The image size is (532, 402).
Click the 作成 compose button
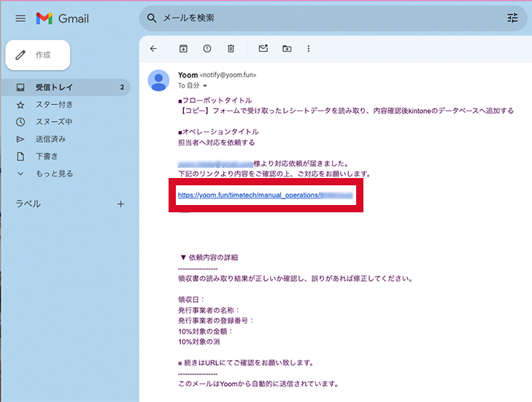[38, 55]
